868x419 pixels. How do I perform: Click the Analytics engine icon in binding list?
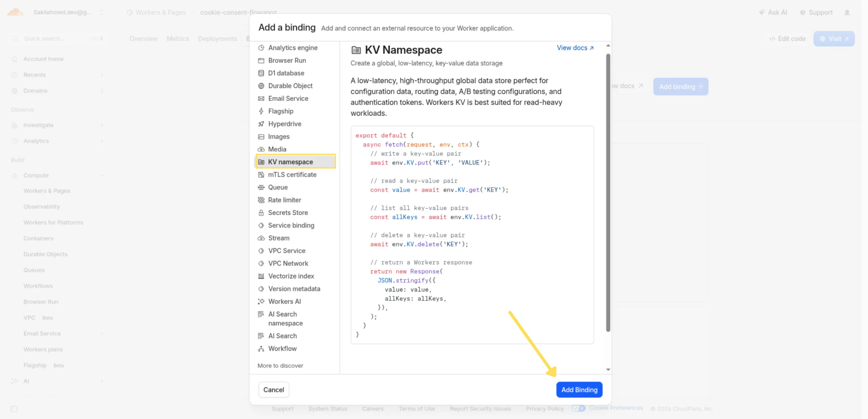point(261,48)
